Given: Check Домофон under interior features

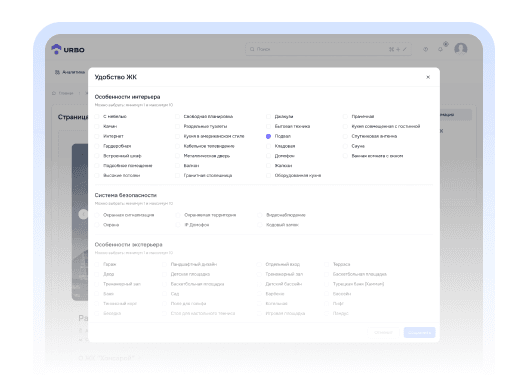Looking at the screenshot, I should (x=269, y=156).
